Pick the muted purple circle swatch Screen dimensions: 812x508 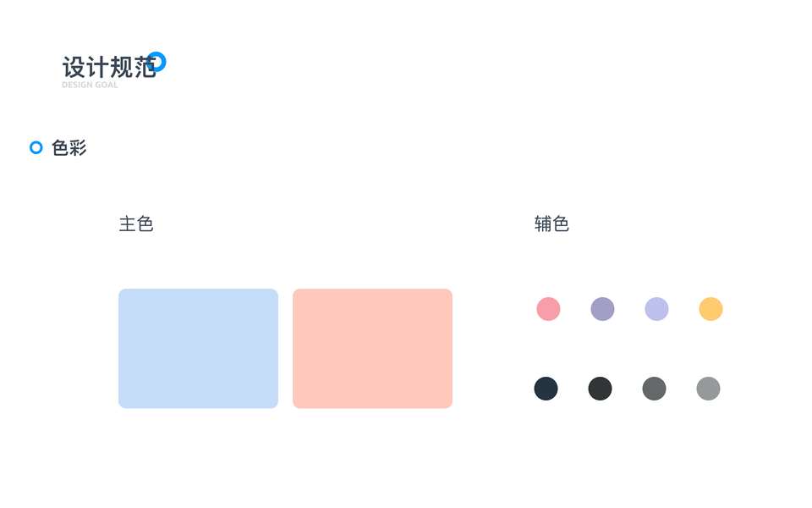pyautogui.click(x=602, y=309)
